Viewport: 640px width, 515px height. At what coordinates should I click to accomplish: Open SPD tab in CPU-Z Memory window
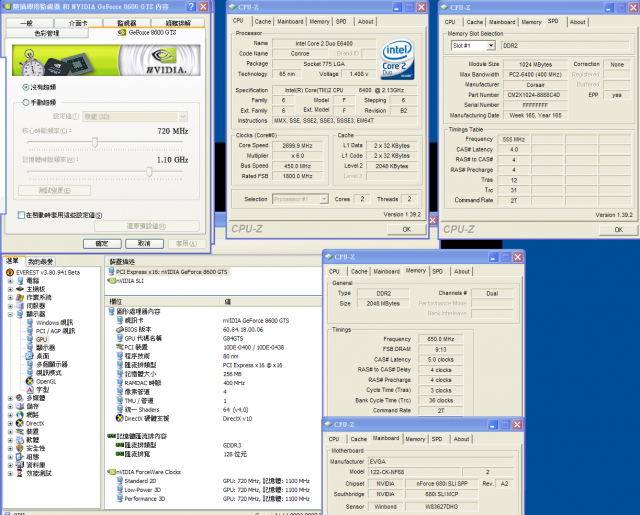click(437, 271)
